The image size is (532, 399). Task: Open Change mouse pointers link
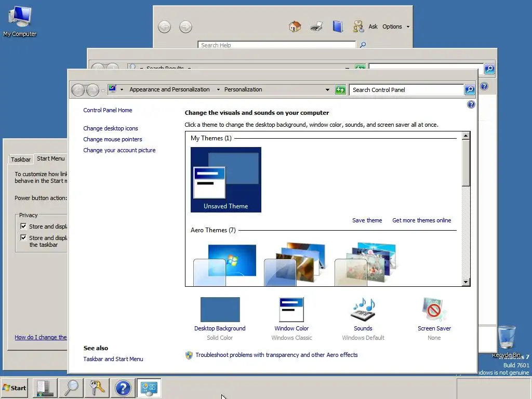[113, 139]
